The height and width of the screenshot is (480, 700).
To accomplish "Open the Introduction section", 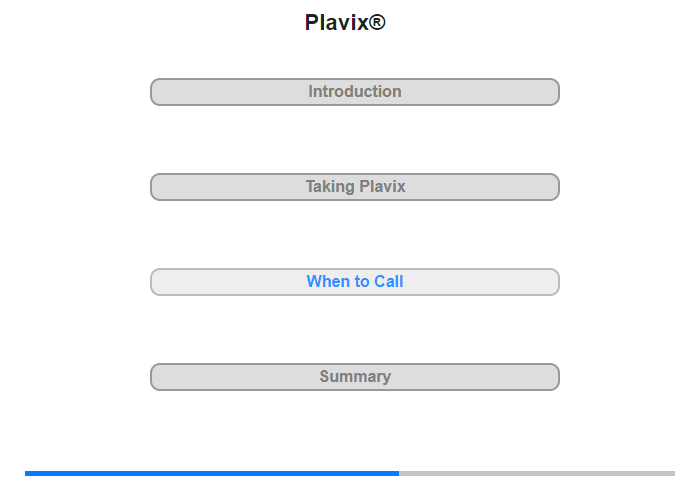I will tap(354, 92).
